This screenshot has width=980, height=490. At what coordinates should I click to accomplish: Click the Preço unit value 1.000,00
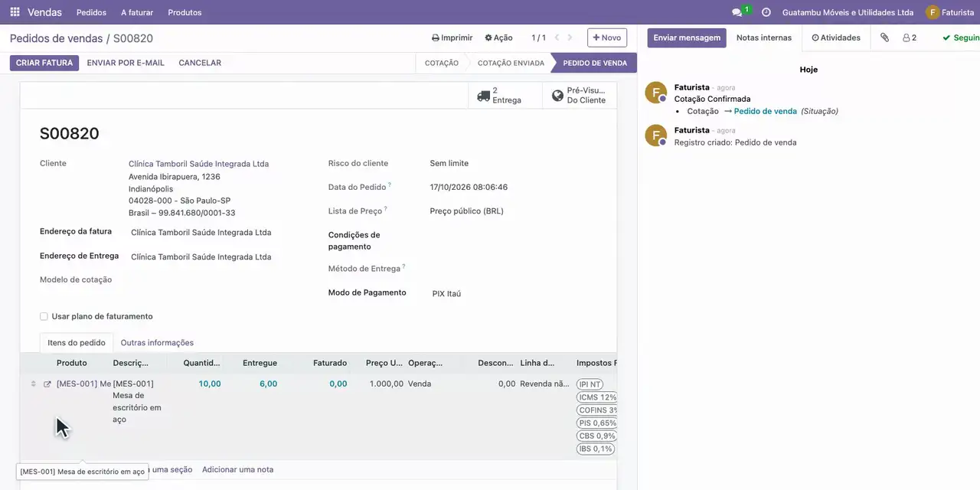tap(386, 384)
